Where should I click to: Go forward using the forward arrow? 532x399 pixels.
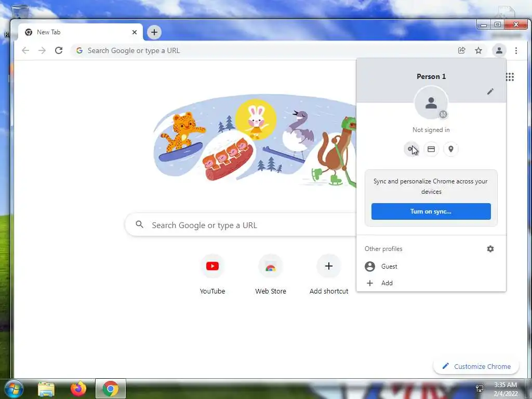tap(42, 50)
